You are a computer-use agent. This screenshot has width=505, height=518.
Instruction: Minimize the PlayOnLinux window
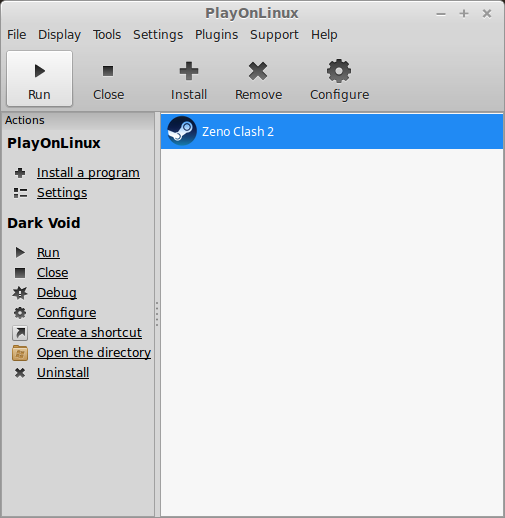441,14
